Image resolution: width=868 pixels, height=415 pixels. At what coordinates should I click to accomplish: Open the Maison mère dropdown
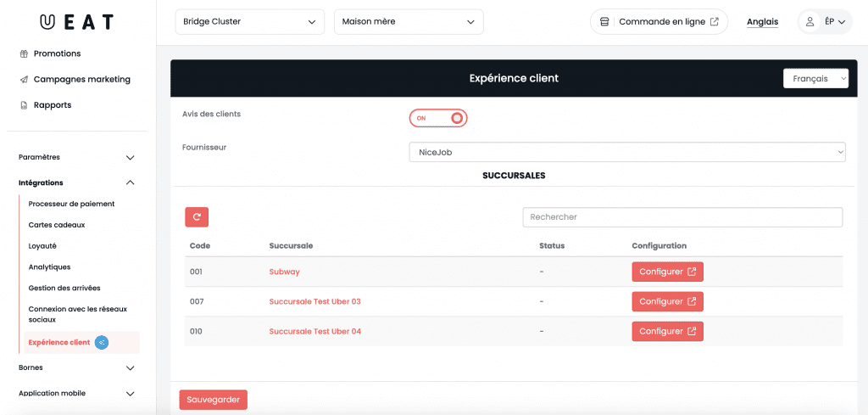409,21
